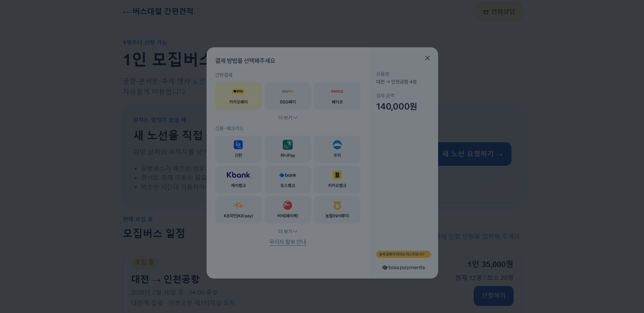Select KB Kookmin (KB pay) card
This screenshot has width=644, height=313.
[238, 209]
